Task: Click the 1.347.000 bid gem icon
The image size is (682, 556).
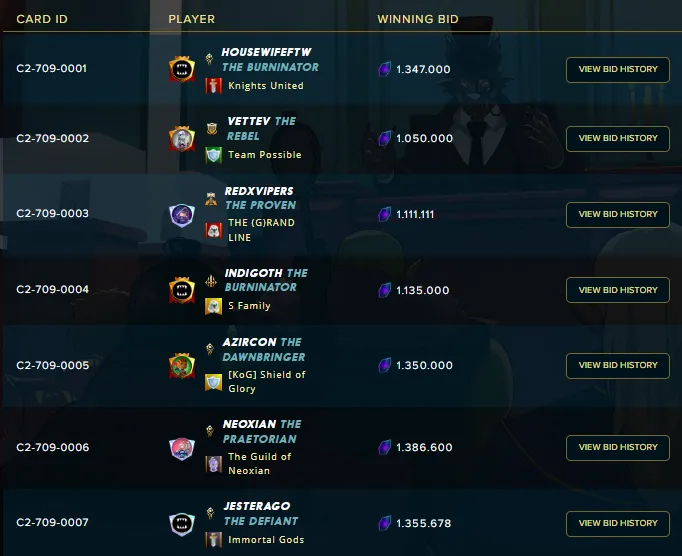Action: tap(384, 69)
